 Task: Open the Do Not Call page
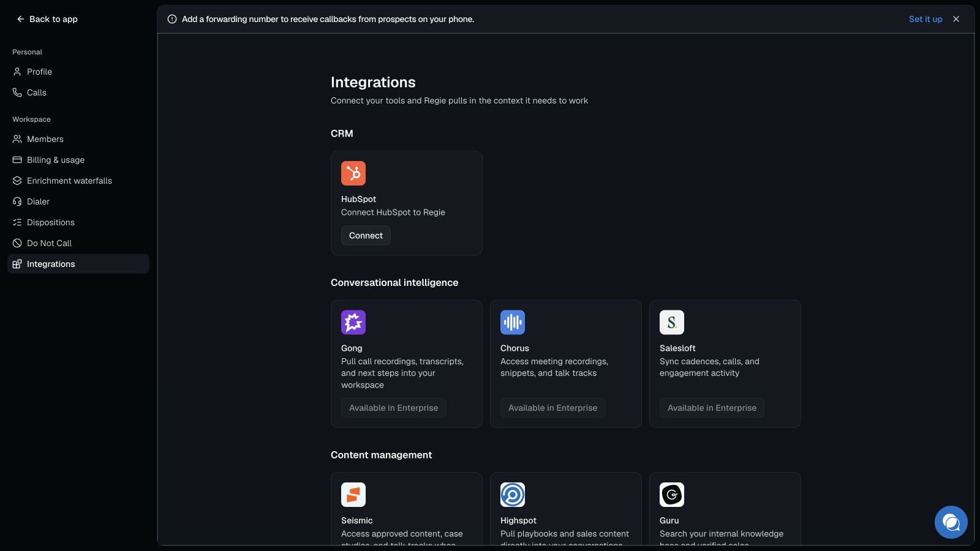[x=78, y=243]
